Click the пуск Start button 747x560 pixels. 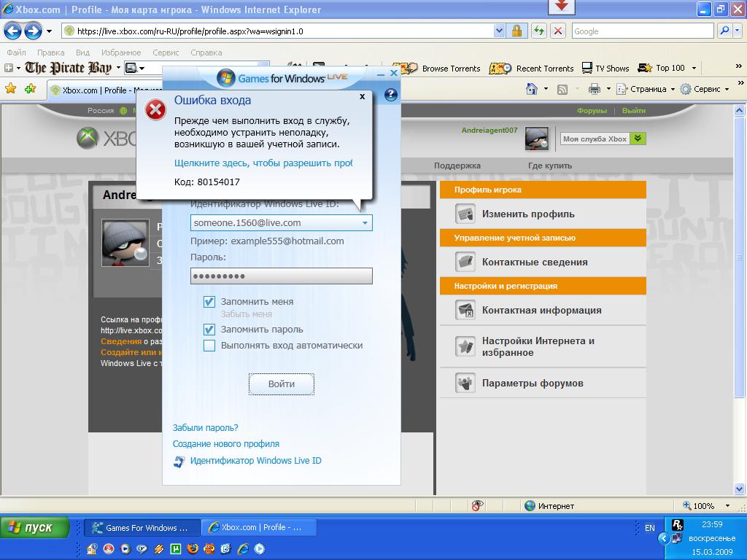tap(34, 528)
